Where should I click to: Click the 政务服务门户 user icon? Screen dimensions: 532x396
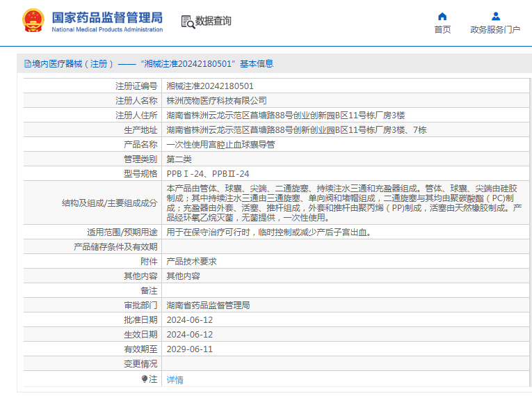click(x=496, y=16)
